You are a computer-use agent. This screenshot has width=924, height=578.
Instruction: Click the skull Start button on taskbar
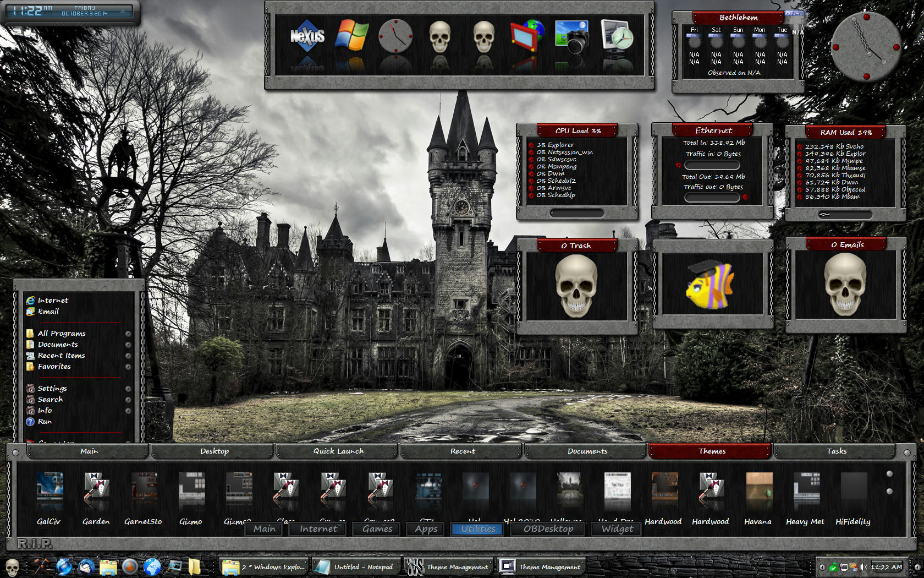pyautogui.click(x=12, y=566)
